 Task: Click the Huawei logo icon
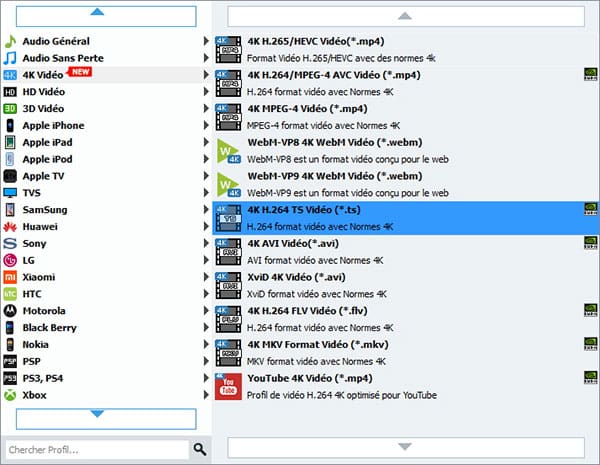click(x=10, y=227)
